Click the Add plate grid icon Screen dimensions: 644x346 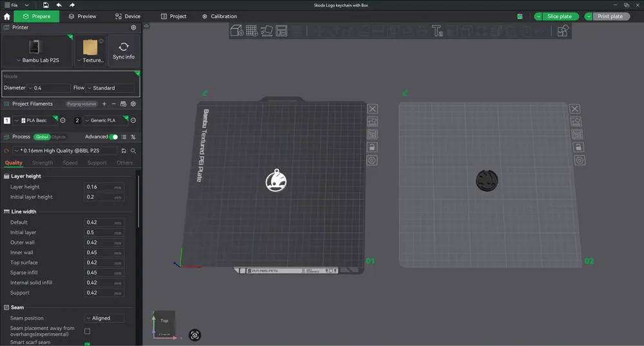[252, 31]
